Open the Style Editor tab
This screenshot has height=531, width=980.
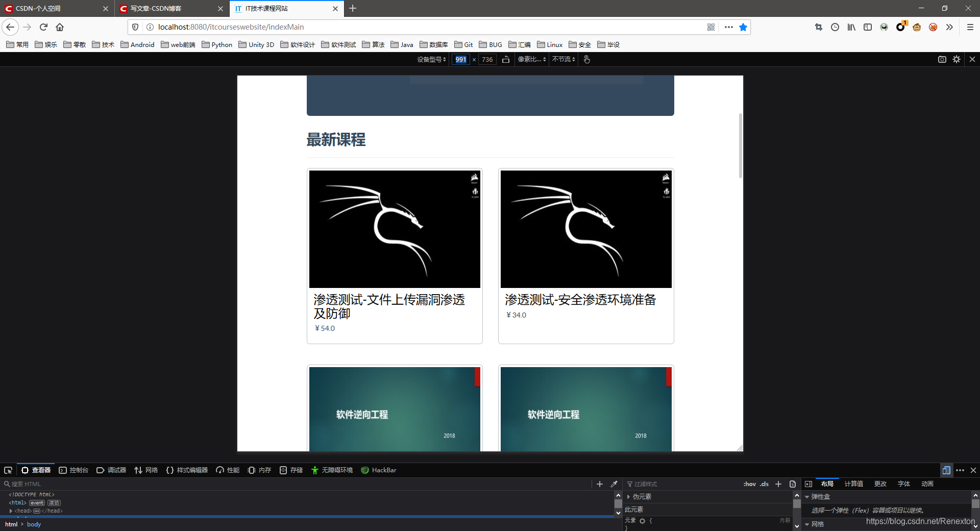[187, 470]
